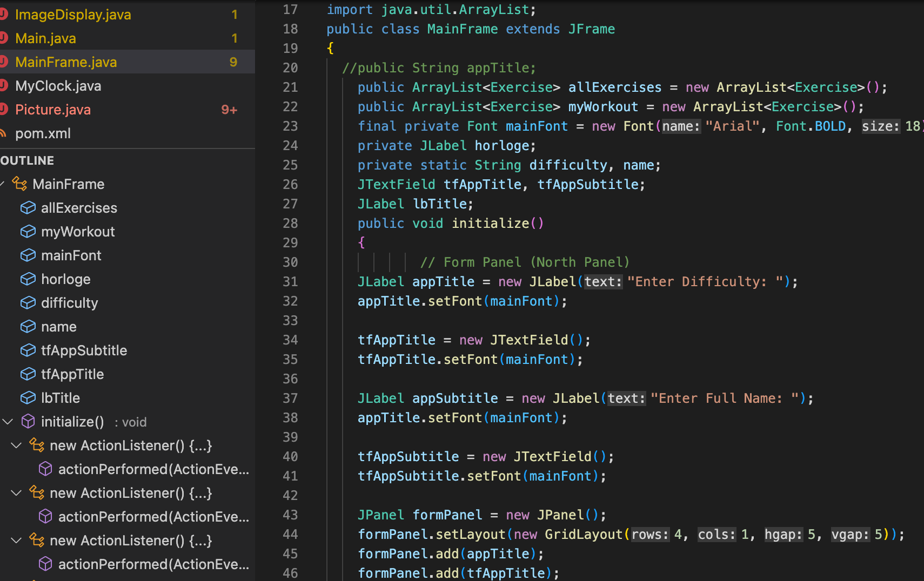Click the field icon beside allExercises
Screen dimensions: 924x581
[x=28, y=207]
